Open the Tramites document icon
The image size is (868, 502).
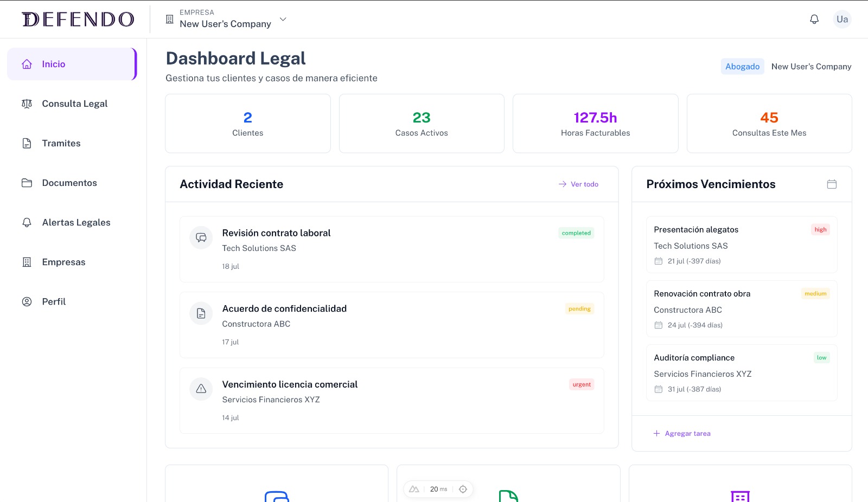coord(27,143)
